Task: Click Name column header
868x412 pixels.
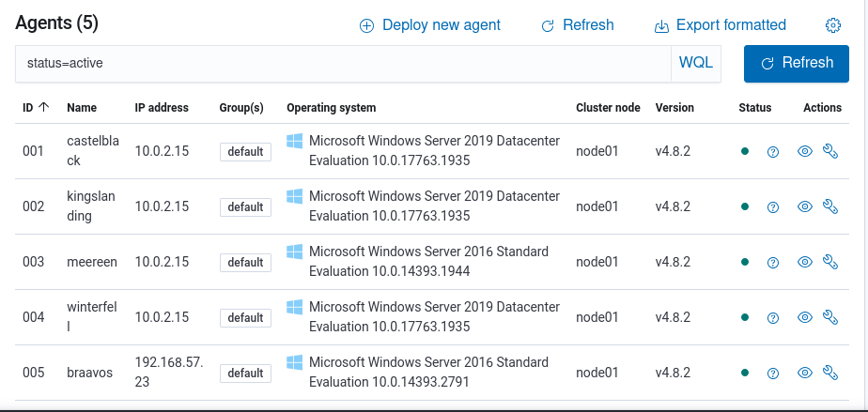Action: (82, 108)
